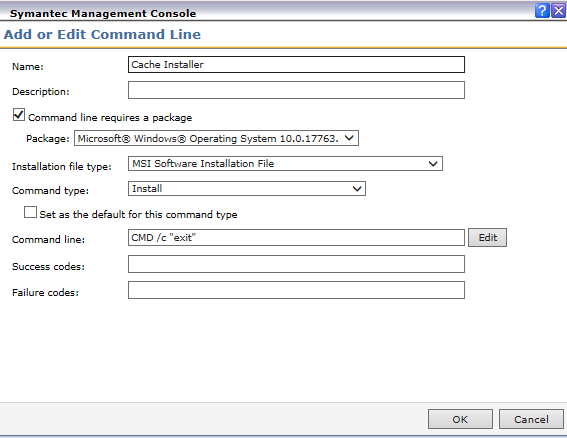
Task: Open help with the question mark icon
Action: [x=542, y=10]
